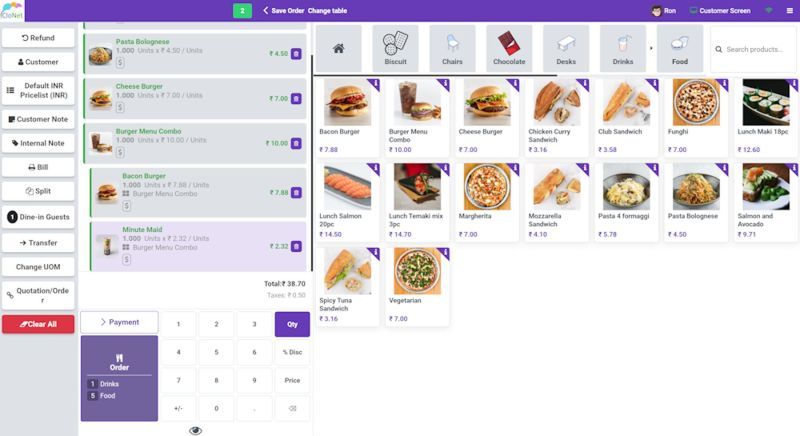Click trash icon on Cheese Burger line
This screenshot has height=436, width=800.
click(x=296, y=98)
